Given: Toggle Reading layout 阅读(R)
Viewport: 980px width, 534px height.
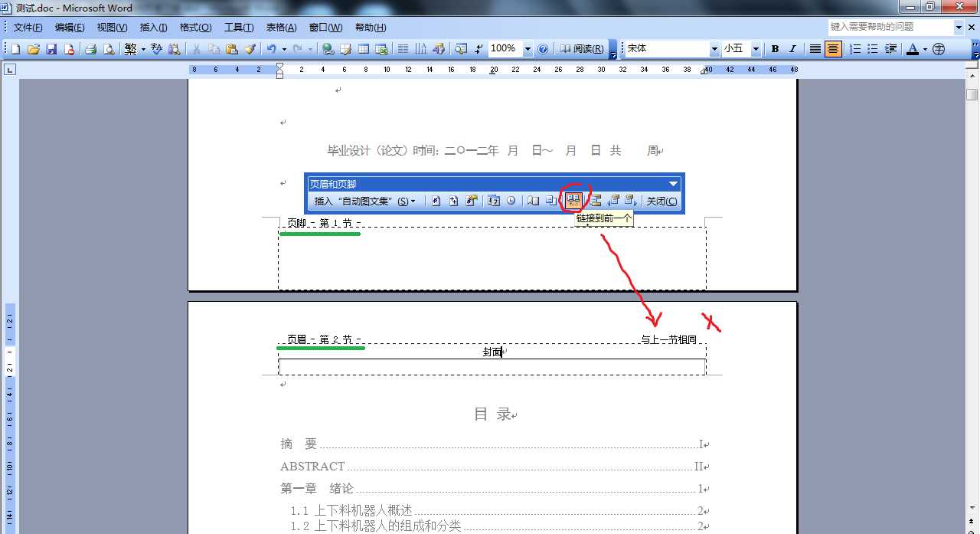Looking at the screenshot, I should point(581,49).
